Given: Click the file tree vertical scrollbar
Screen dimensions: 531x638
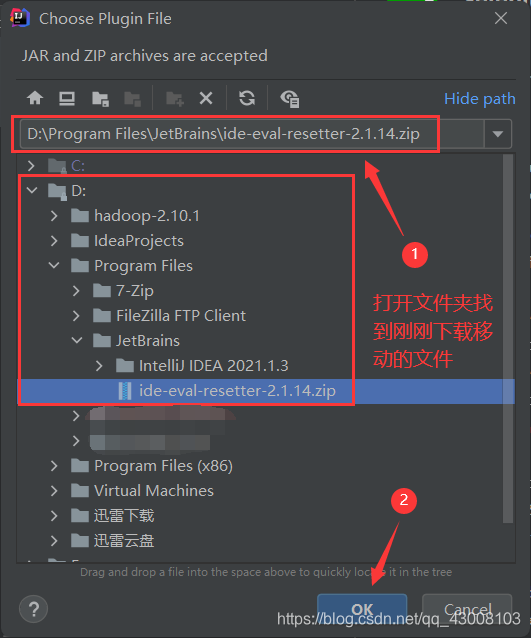Looking at the screenshot, I should click(x=508, y=339).
